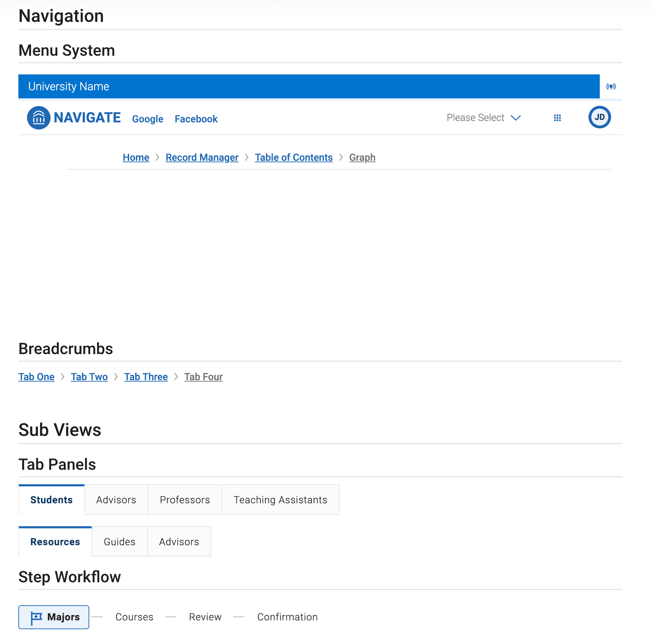Switch to the Teaching Assistants tab
This screenshot has width=652, height=644.
coord(280,500)
